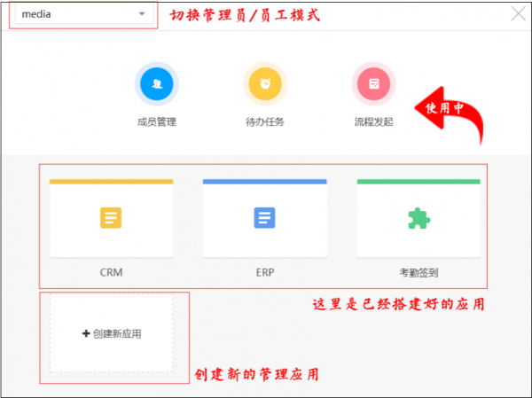Viewport: 532px width, 398px height.
Task: Open the media mode selector box
Action: (84, 14)
